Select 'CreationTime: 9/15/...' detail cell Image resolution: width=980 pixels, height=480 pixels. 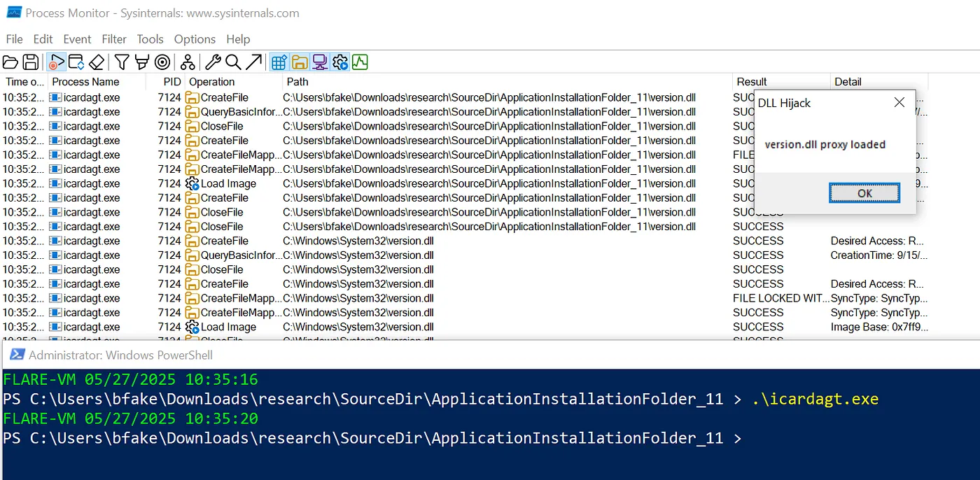(879, 255)
